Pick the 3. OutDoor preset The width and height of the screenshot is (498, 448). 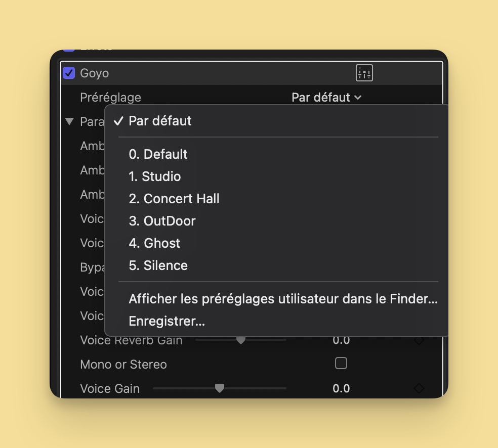click(162, 221)
